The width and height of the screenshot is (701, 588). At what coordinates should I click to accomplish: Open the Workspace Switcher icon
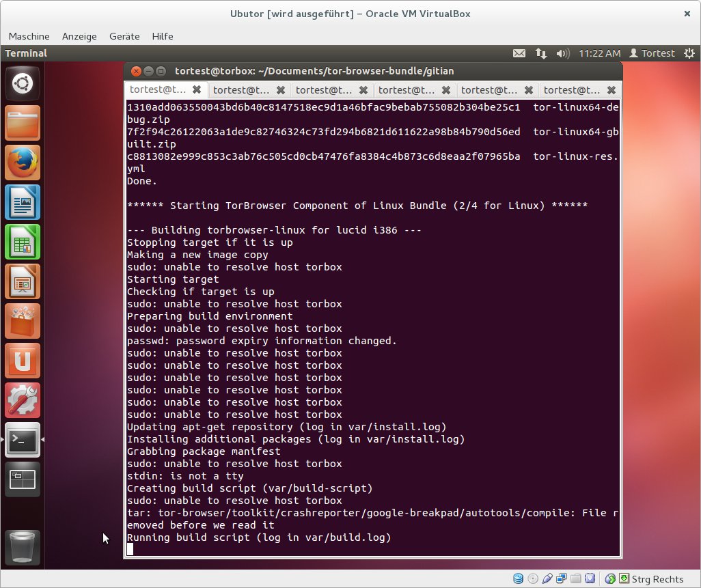[x=23, y=479]
